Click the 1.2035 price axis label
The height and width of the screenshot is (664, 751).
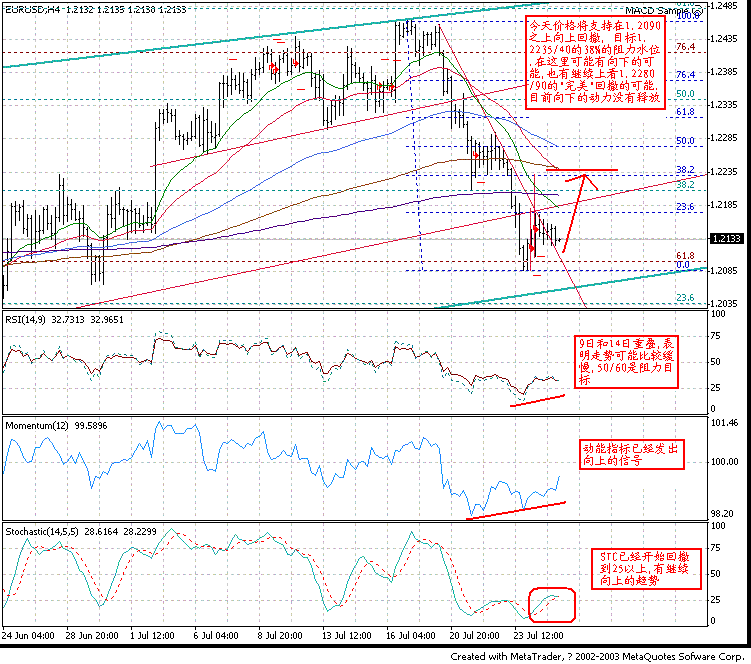click(724, 303)
